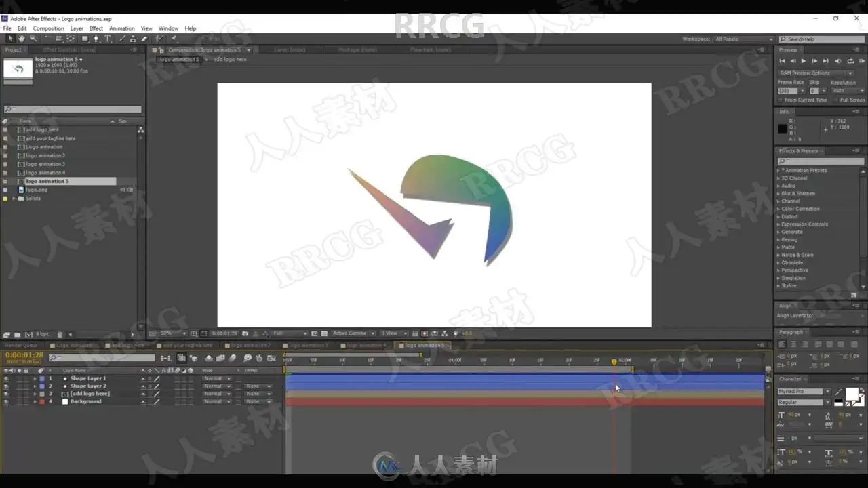
Task: Hide the [add logo here] layer
Action: pos(6,394)
